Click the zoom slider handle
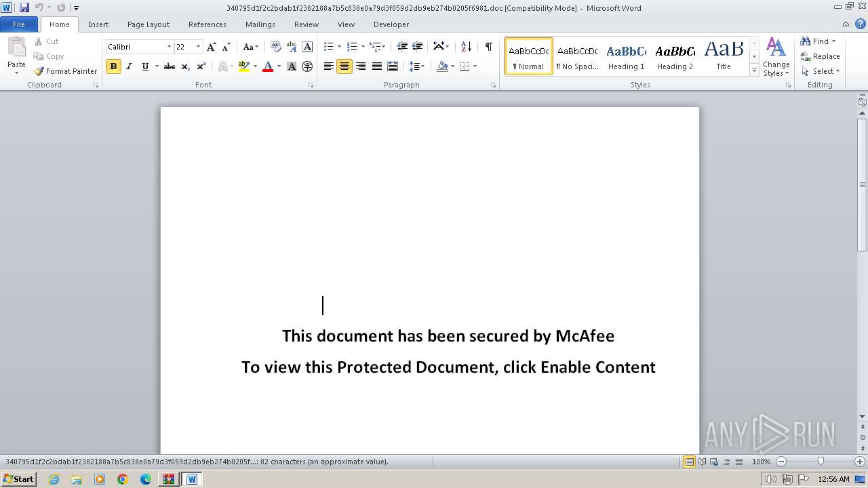The image size is (868, 488). 821,462
